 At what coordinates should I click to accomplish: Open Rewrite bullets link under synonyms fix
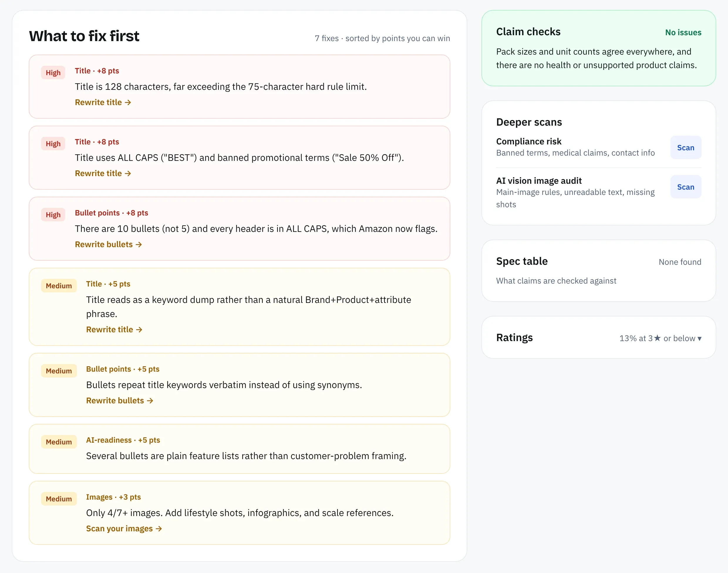point(119,401)
